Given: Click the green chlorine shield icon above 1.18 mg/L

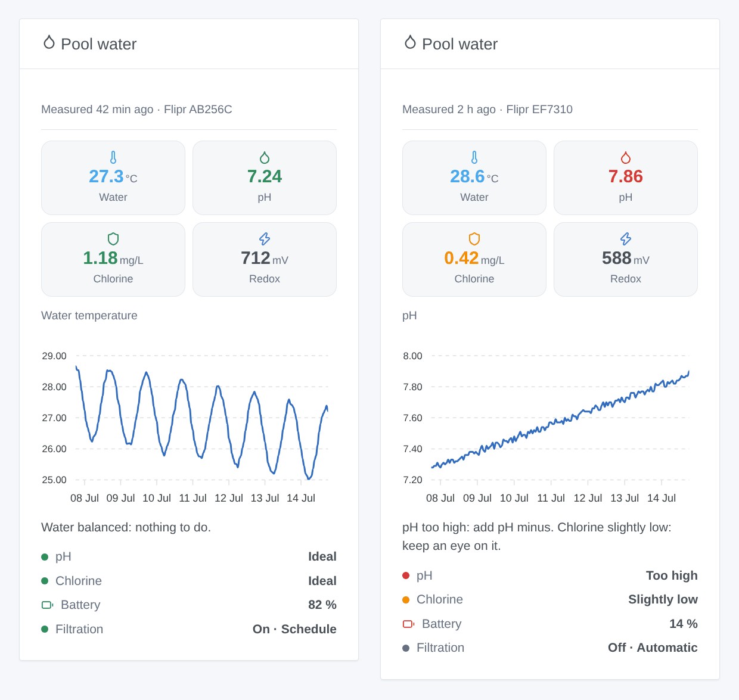Looking at the screenshot, I should click(113, 239).
